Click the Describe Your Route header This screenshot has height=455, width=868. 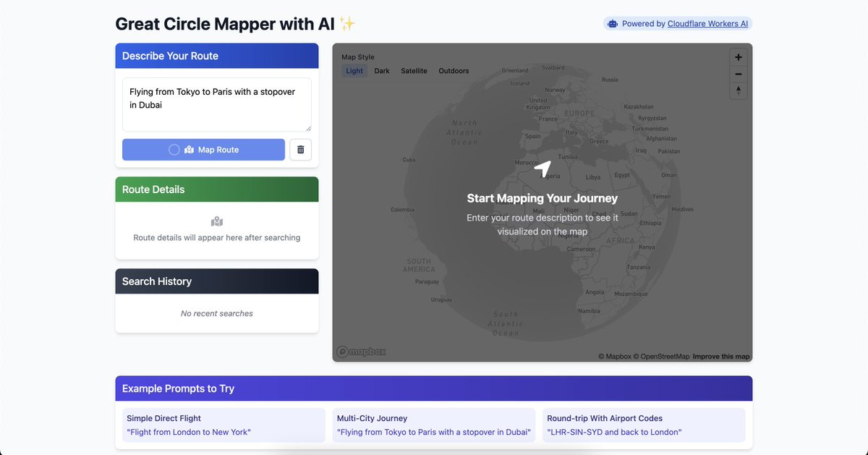pyautogui.click(x=217, y=56)
